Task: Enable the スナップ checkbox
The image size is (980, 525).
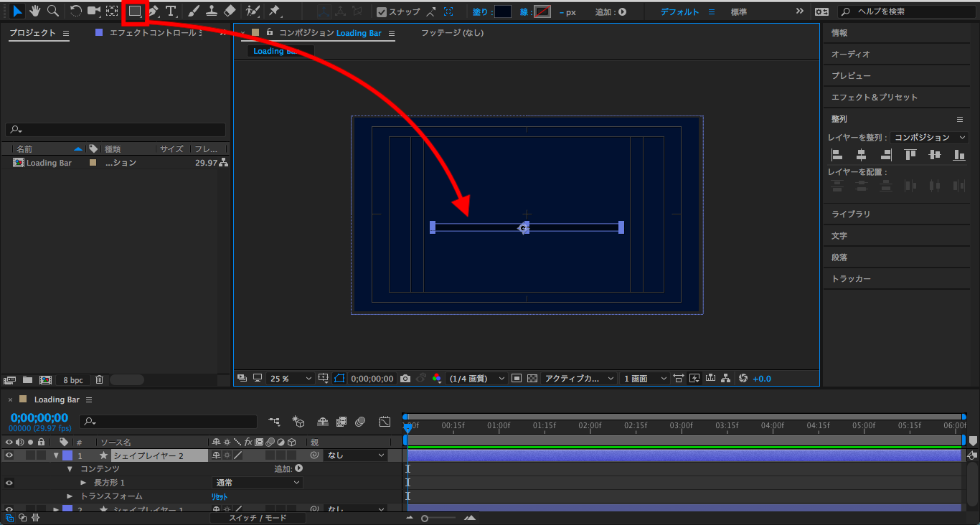Action: pos(382,12)
